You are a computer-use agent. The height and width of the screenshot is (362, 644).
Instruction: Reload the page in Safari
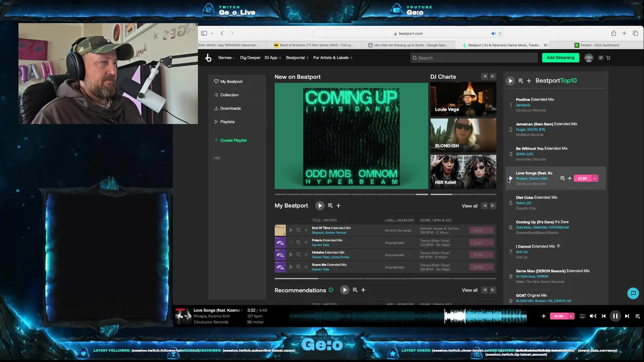click(500, 34)
